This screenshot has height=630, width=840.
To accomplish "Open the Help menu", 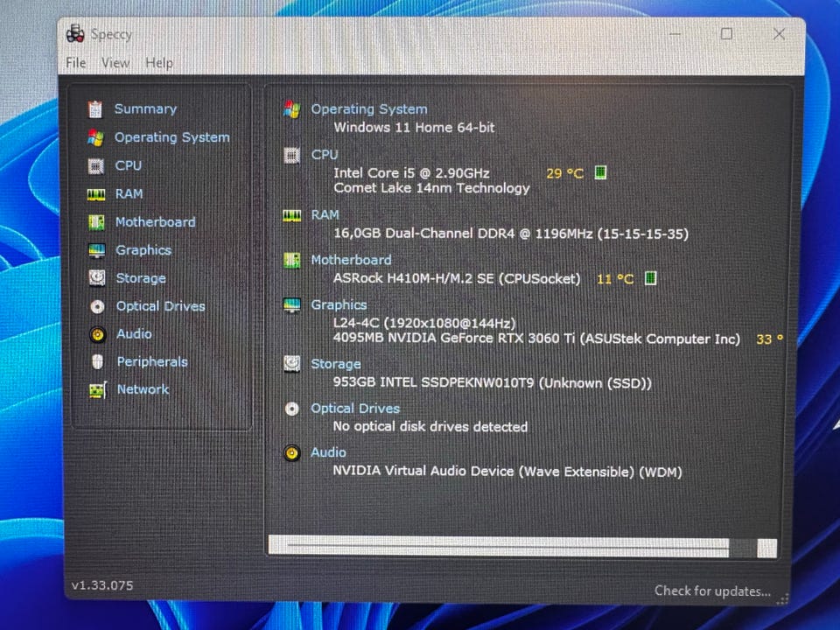I will pos(159,63).
